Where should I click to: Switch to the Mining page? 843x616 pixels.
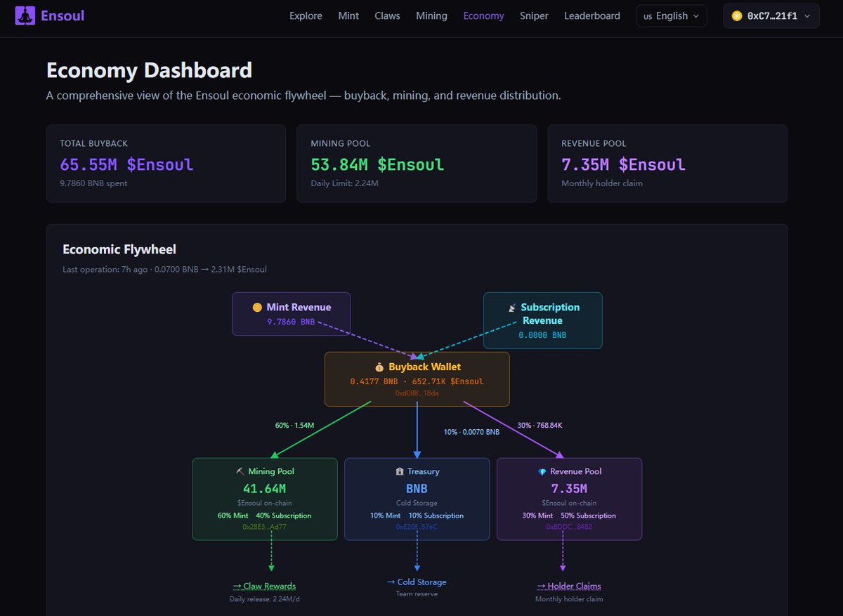[431, 15]
